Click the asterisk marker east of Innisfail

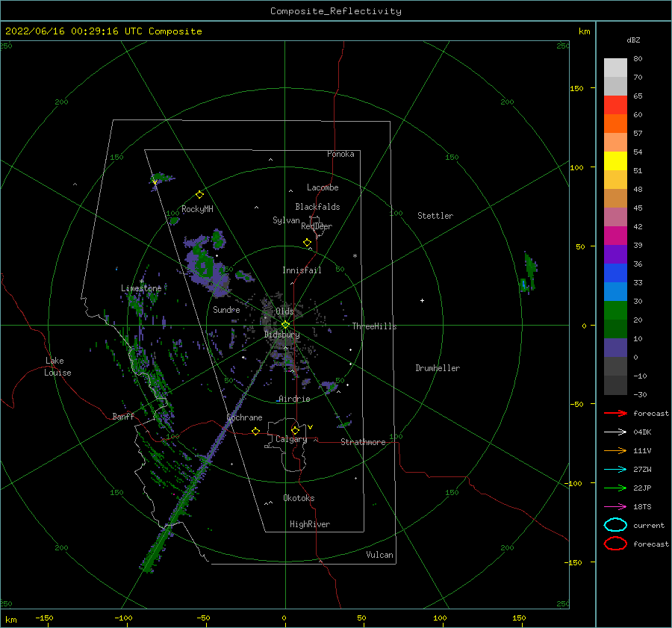(355, 256)
